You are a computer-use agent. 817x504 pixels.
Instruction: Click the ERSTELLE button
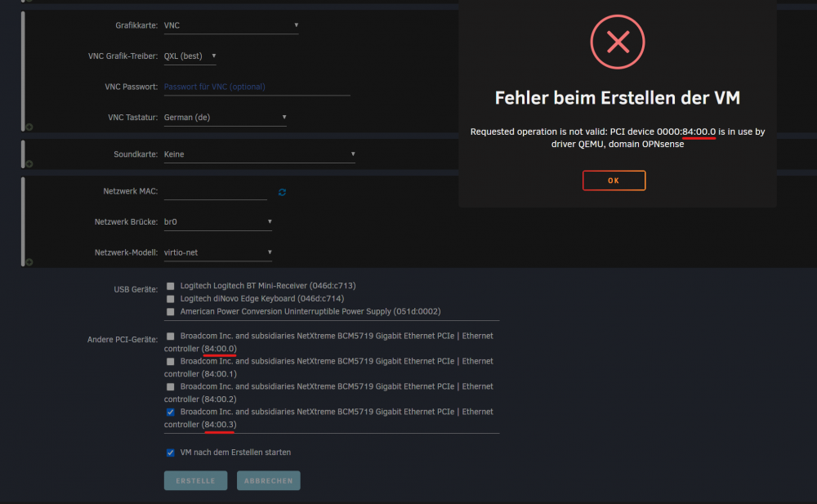coord(195,480)
